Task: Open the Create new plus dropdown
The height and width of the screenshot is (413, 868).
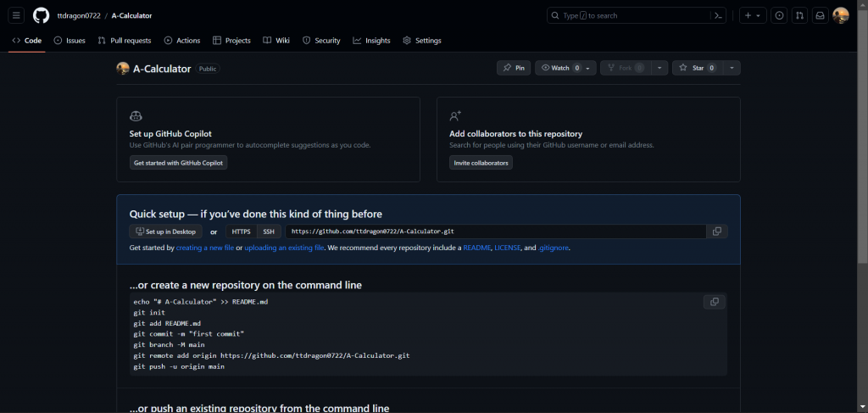Action: point(753,15)
